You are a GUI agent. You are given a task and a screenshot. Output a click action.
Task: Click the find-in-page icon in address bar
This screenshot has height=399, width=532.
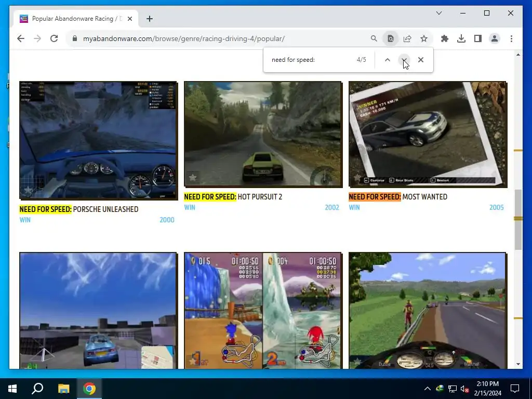pos(391,38)
